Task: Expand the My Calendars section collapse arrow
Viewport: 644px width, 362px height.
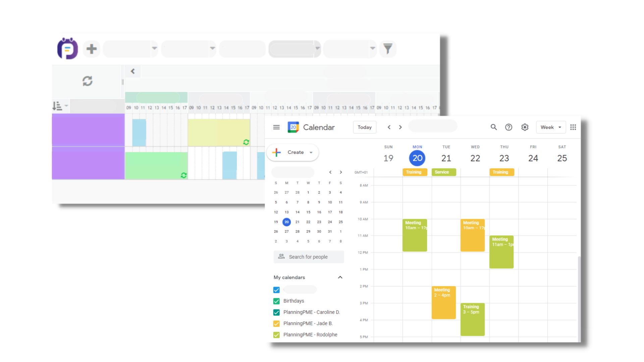Action: click(340, 277)
